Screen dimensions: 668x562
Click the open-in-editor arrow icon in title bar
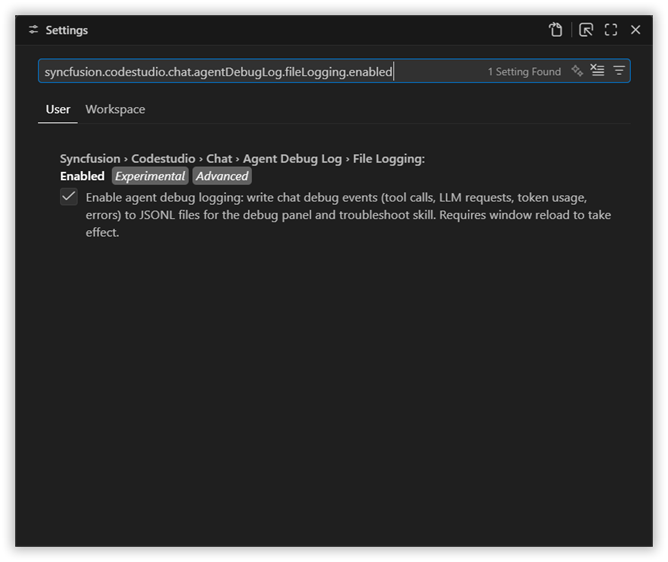(x=586, y=30)
